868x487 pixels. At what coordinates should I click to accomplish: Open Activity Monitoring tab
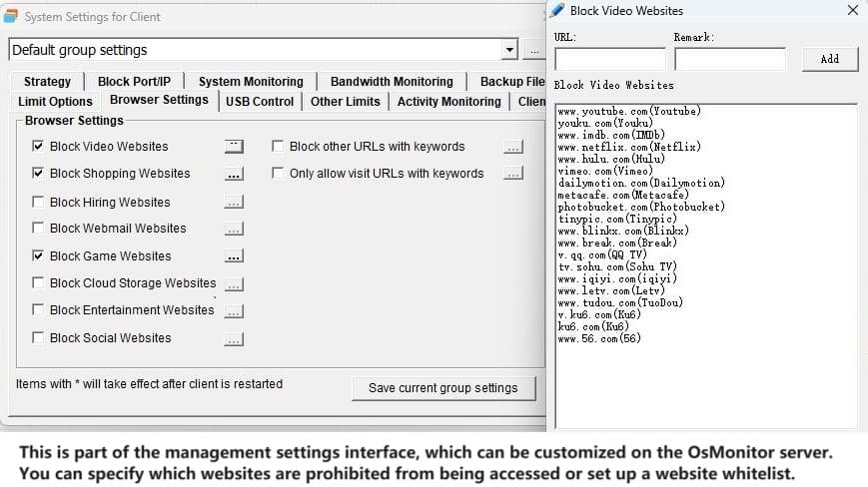point(448,102)
